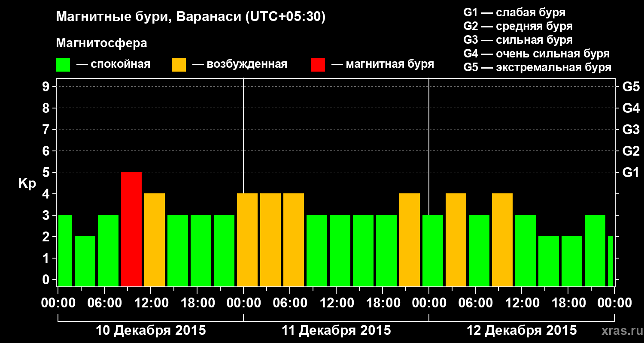
Task: Click the red 'магнитная буря' legend swatch
Action: pos(318,65)
